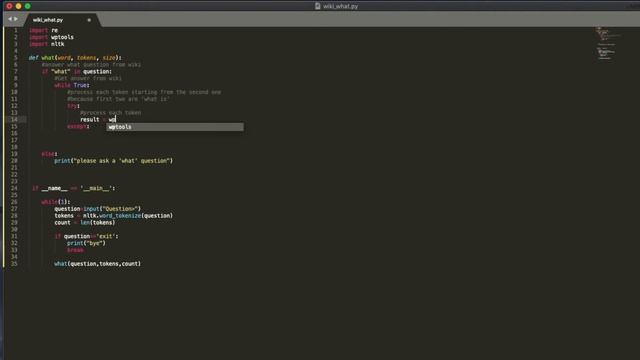Choose wptools autocomplete suggestion

tap(175, 127)
